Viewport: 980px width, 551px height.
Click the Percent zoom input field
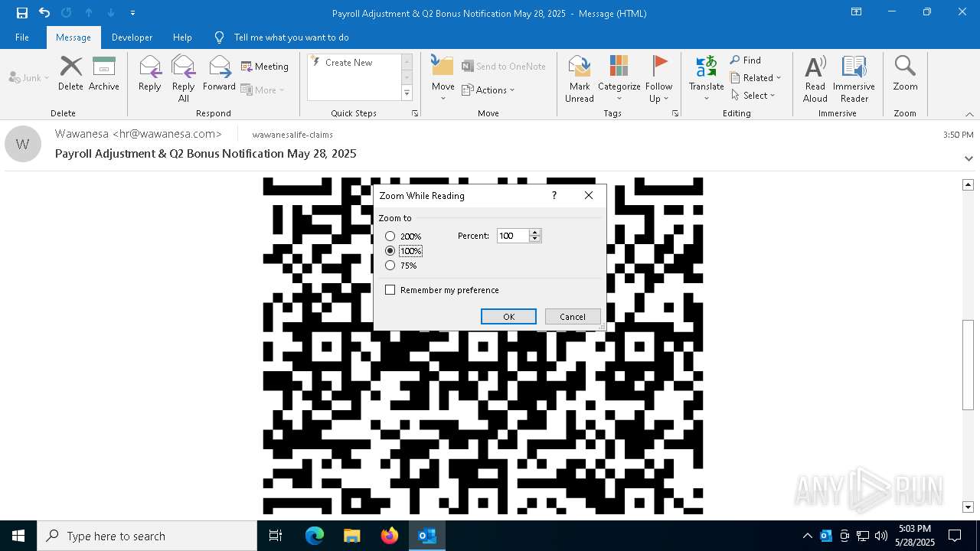coord(512,236)
